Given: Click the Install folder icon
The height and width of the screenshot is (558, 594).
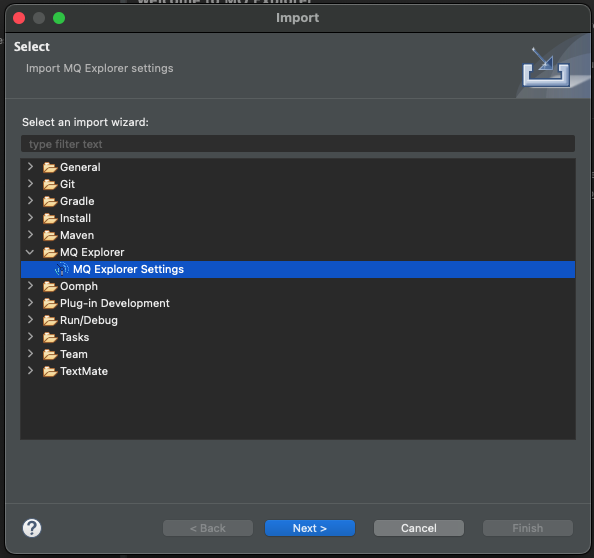Looking at the screenshot, I should coord(50,218).
